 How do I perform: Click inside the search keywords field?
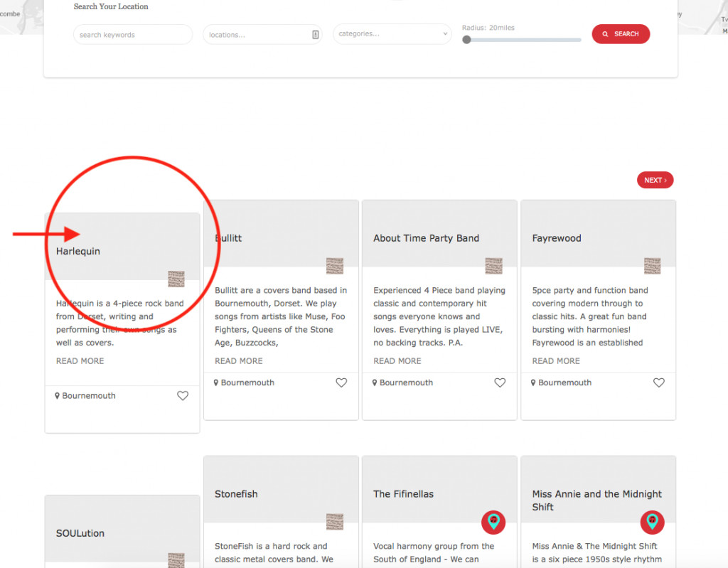(x=132, y=33)
